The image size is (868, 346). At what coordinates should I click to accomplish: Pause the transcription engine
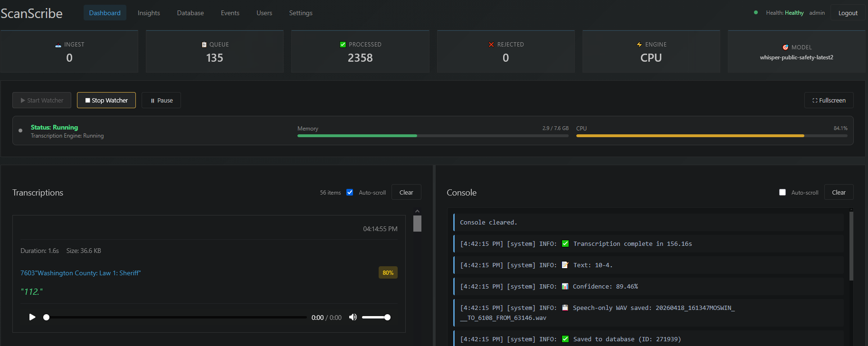pyautogui.click(x=161, y=100)
